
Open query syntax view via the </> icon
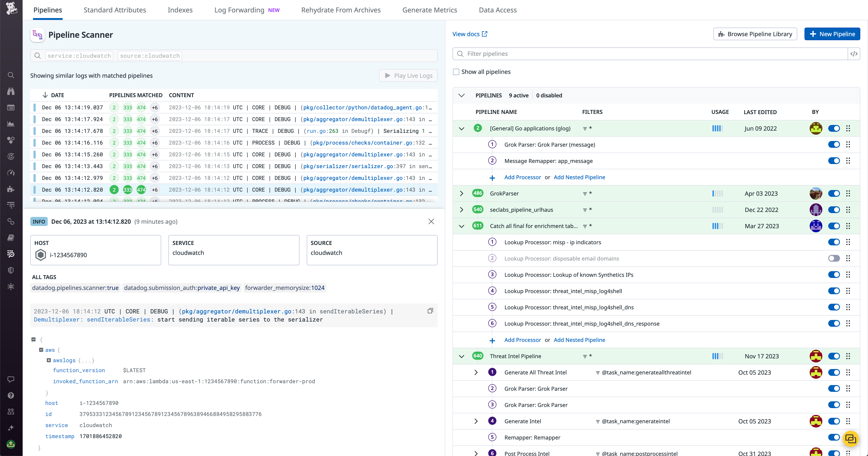tap(854, 53)
